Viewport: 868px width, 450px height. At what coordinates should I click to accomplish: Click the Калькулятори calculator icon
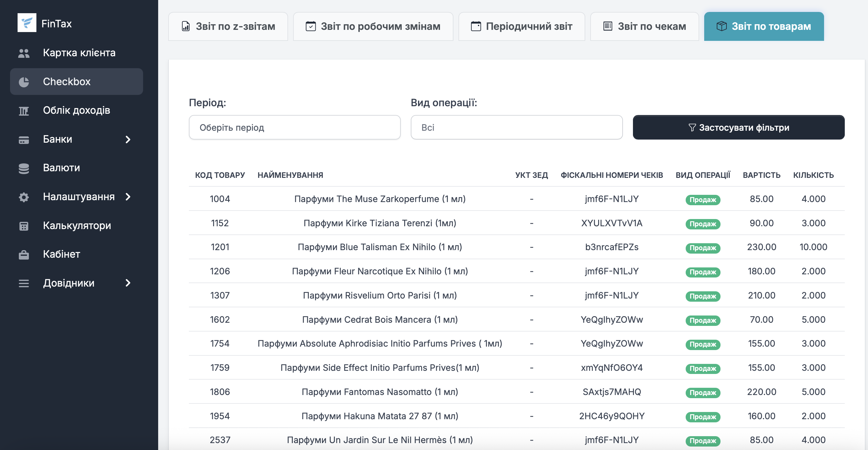tap(24, 226)
